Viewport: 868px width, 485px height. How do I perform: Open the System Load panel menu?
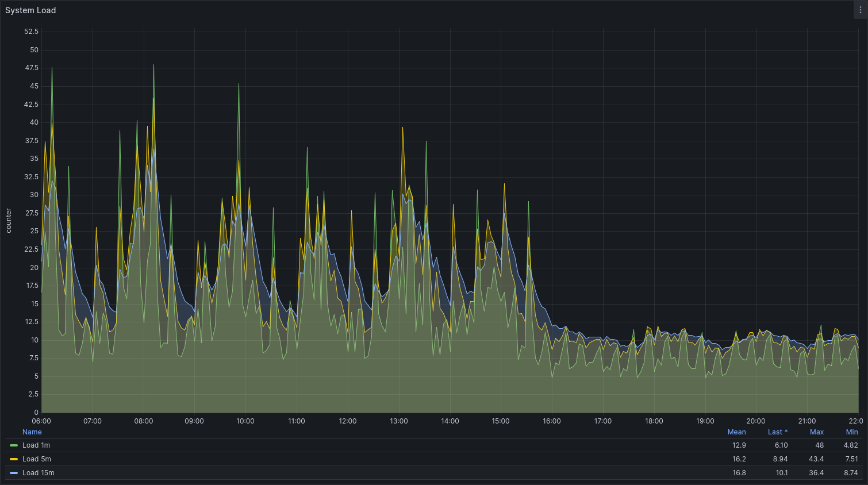(860, 10)
